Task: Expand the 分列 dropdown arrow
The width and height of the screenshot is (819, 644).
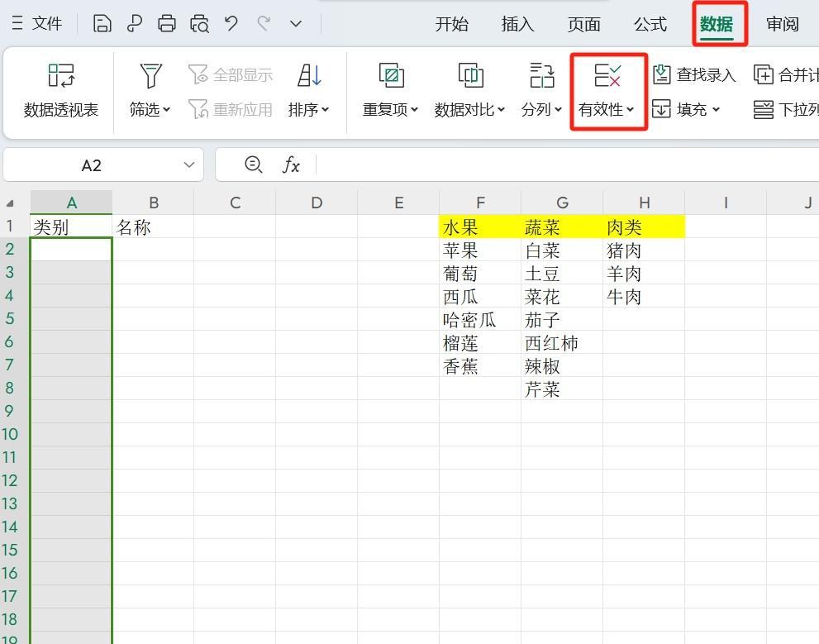Action: [x=558, y=110]
